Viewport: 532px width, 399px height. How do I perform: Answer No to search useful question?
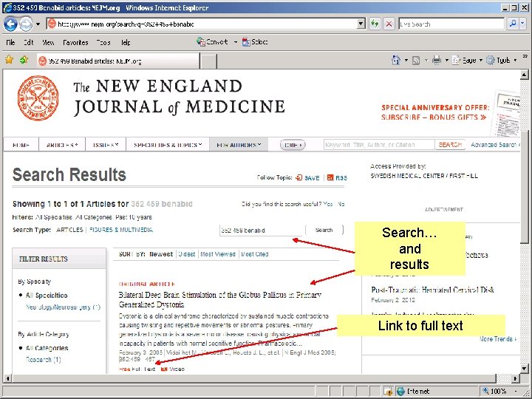tap(341, 204)
